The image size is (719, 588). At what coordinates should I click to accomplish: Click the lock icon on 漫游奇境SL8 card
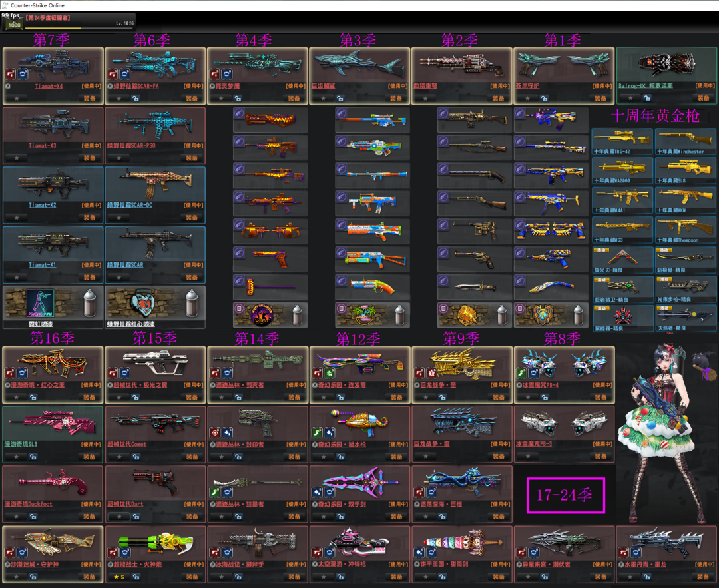pos(33,457)
